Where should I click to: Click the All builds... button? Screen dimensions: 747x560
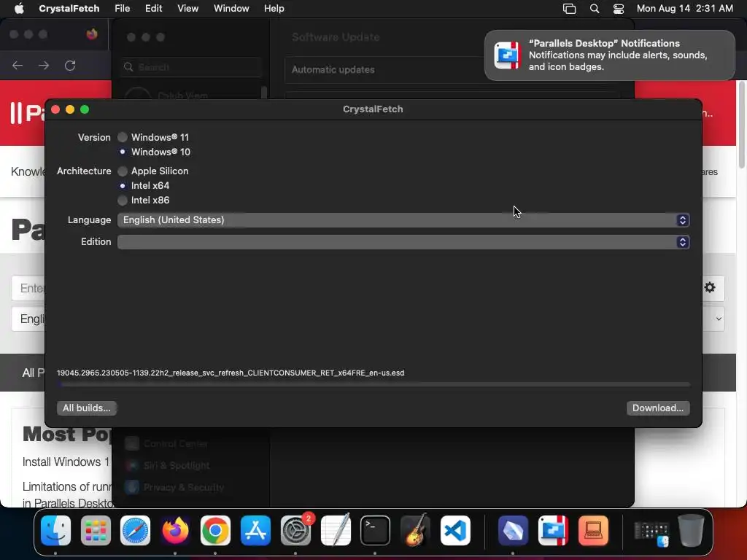87,408
